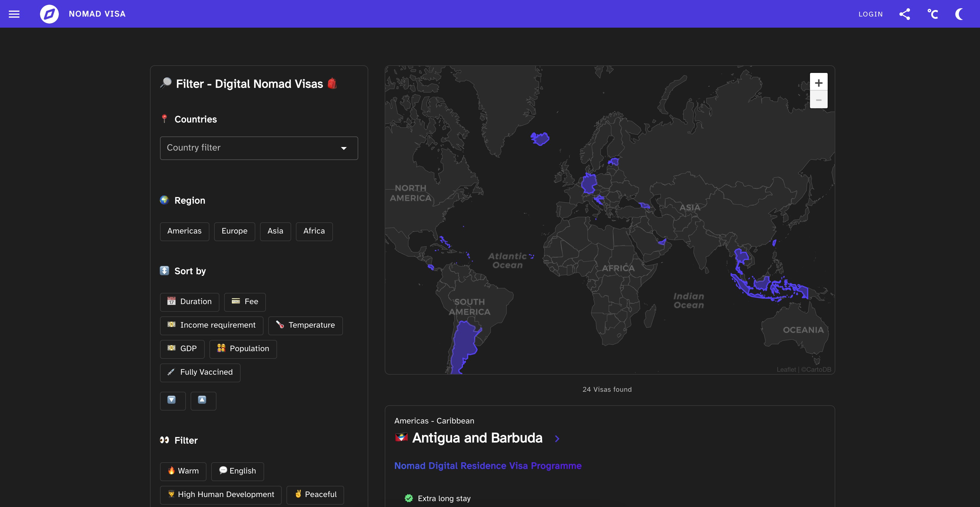Toggle the Celsius temperature unit icon
The height and width of the screenshot is (507, 980).
932,14
